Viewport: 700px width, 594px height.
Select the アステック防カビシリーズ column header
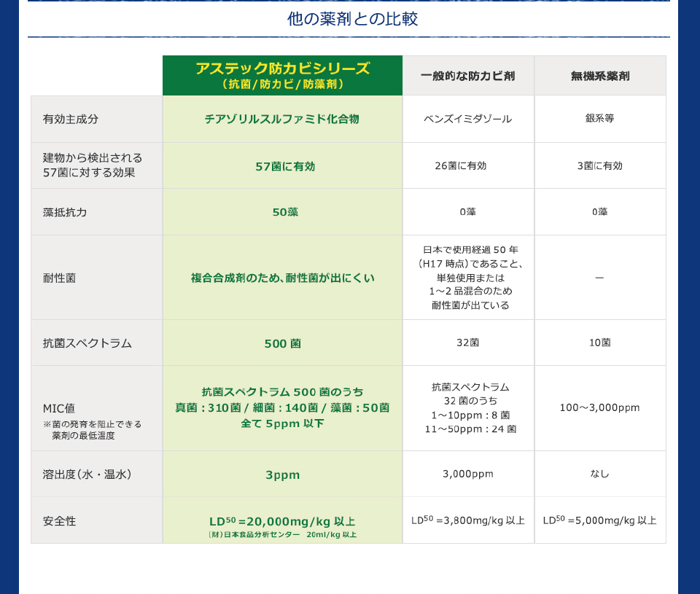click(x=283, y=75)
